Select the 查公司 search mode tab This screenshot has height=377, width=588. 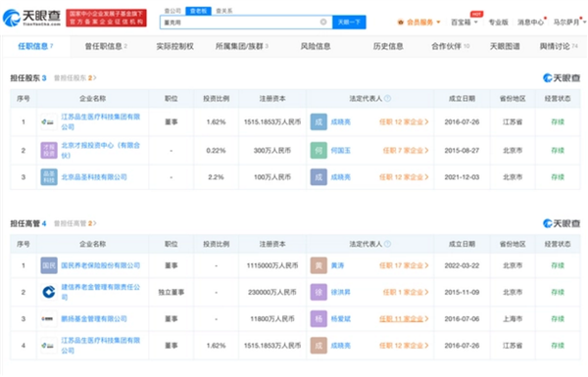coord(172,11)
